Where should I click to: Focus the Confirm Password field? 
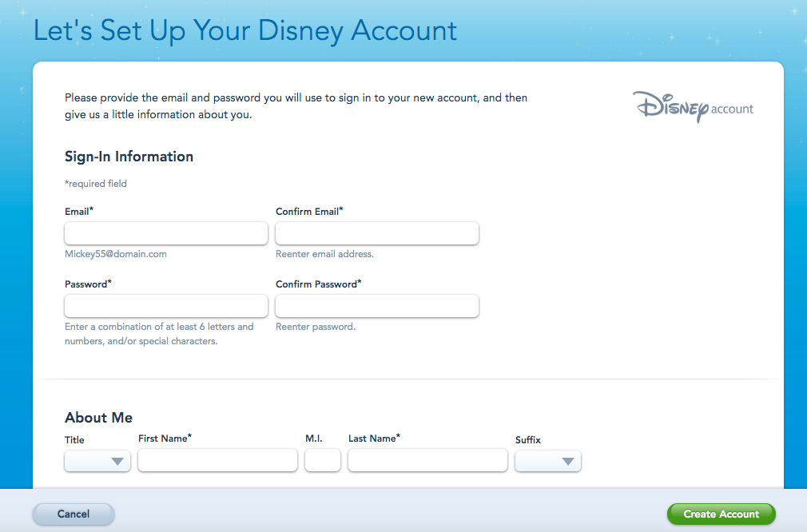(377, 306)
